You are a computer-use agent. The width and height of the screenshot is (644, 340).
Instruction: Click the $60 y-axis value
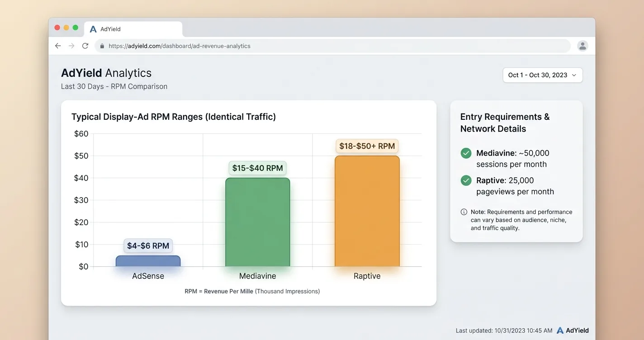click(81, 134)
